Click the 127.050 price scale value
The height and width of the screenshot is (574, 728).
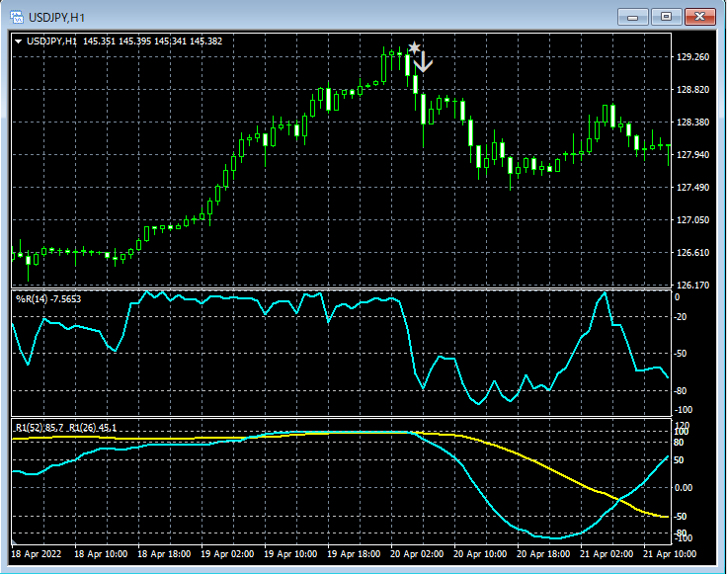[692, 219]
